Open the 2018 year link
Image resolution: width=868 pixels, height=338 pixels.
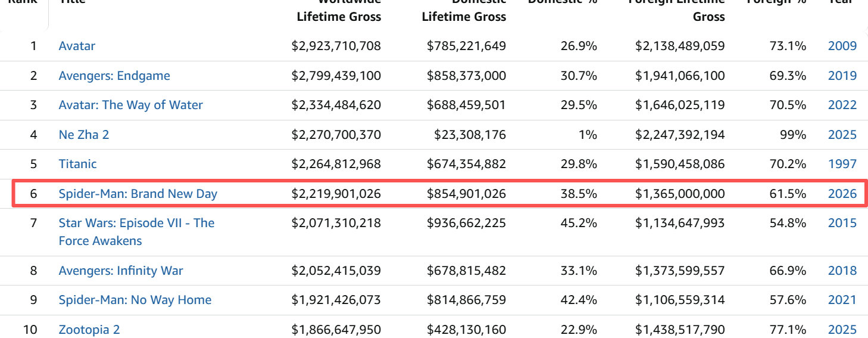click(x=842, y=271)
